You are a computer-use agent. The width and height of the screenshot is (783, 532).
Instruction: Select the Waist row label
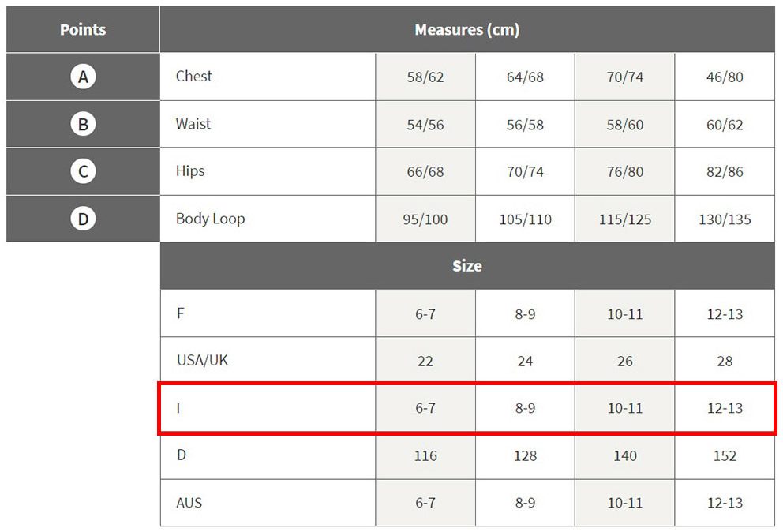point(193,124)
